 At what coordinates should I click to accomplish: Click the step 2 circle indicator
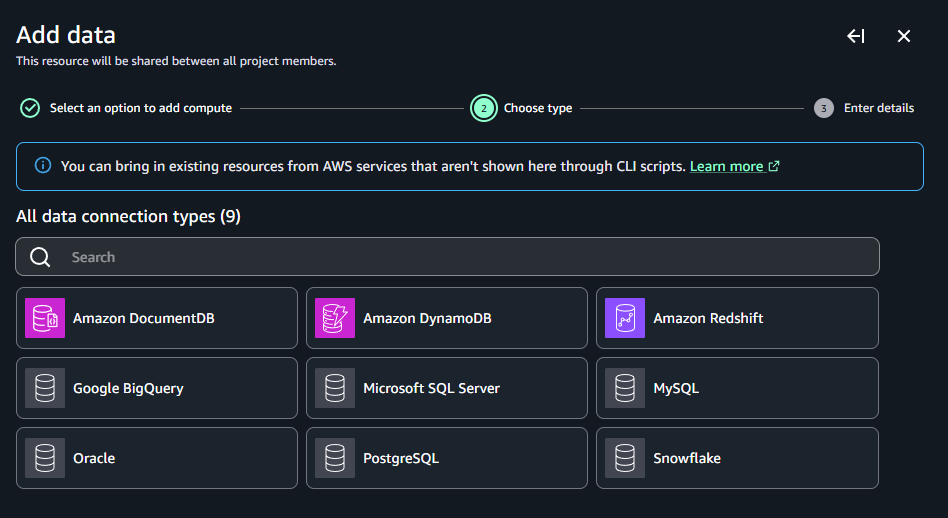tap(484, 108)
